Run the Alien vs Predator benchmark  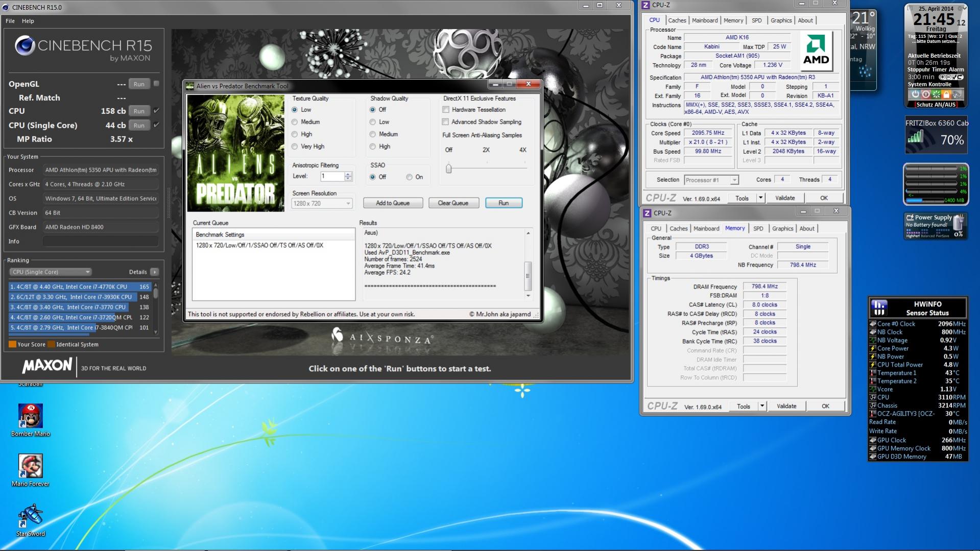point(504,203)
